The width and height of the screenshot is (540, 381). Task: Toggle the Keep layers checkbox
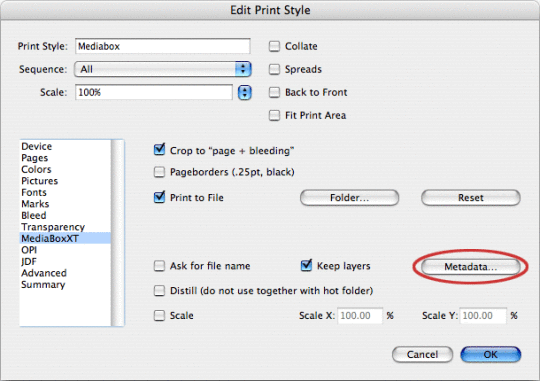point(306,265)
